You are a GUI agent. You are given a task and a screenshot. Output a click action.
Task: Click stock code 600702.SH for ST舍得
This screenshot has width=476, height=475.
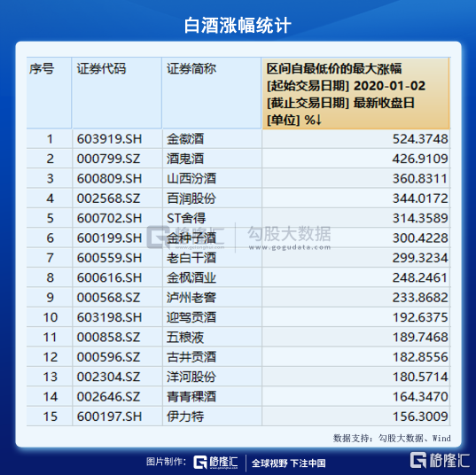click(109, 218)
